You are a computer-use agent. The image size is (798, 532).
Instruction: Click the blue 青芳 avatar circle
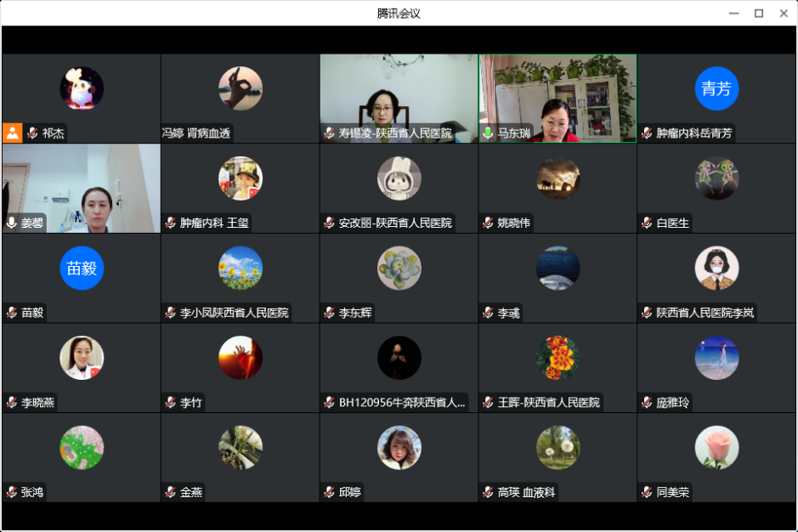tap(716, 88)
